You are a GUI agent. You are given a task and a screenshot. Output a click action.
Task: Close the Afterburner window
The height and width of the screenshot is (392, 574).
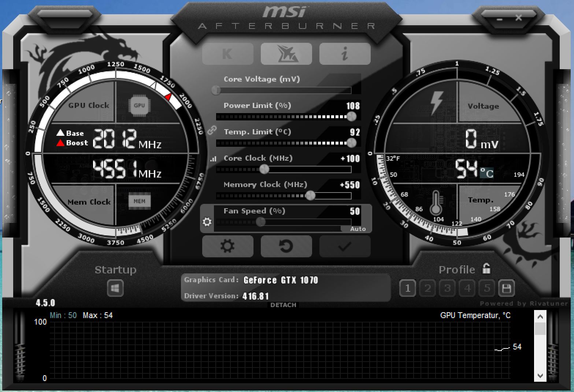(519, 18)
